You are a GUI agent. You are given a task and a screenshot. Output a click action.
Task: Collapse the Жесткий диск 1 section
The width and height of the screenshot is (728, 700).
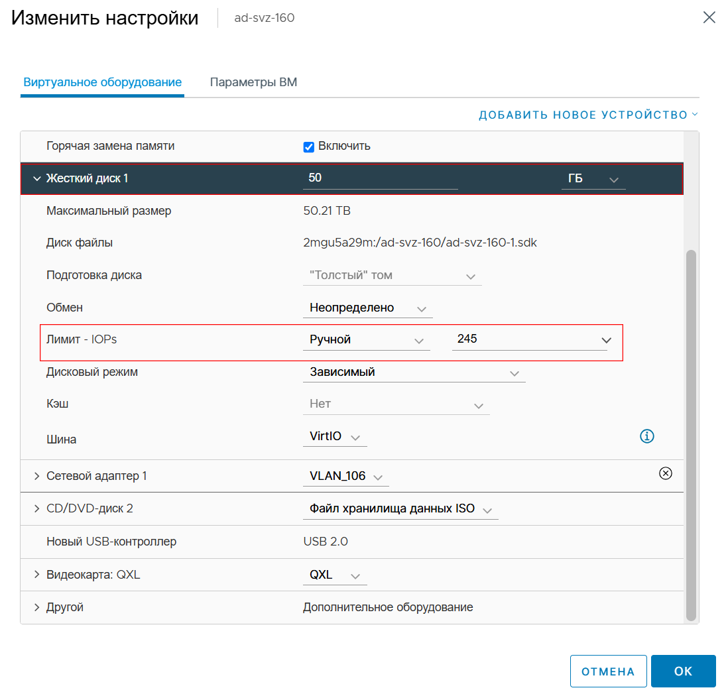[37, 179]
